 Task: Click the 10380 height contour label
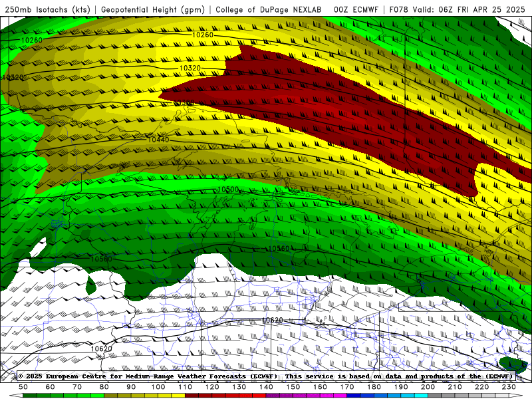click(184, 102)
